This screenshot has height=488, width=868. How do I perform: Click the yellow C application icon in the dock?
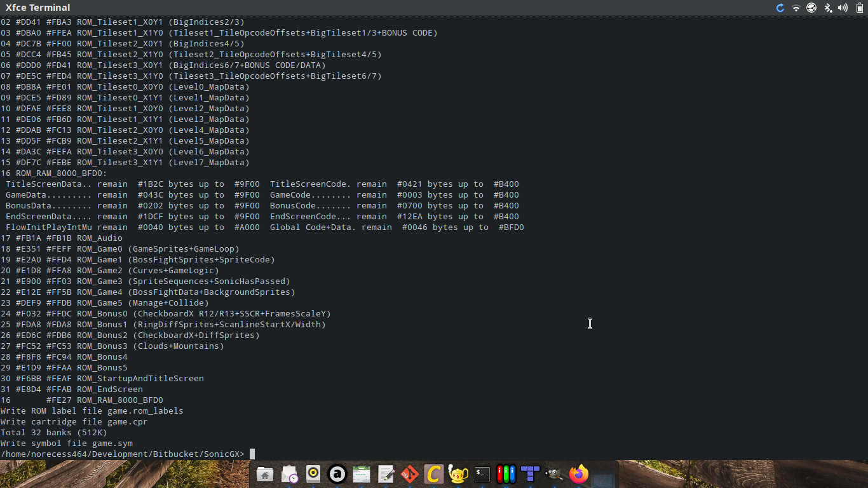click(x=434, y=474)
